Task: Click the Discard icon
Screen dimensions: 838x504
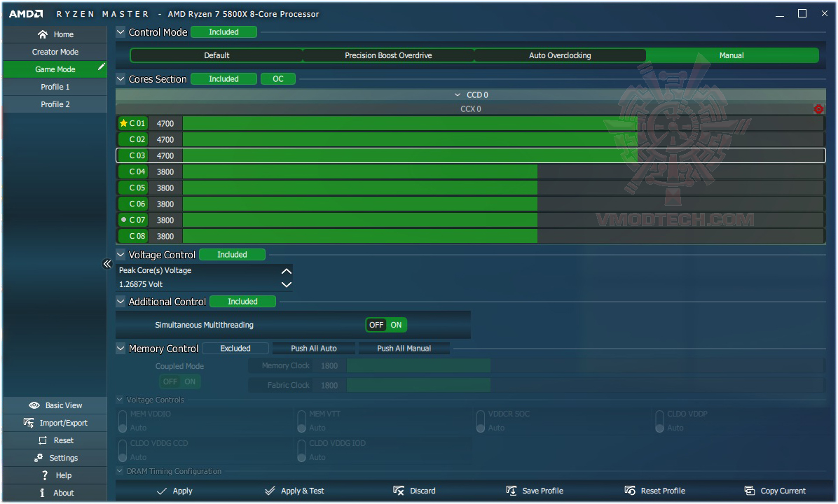Action: [x=399, y=491]
